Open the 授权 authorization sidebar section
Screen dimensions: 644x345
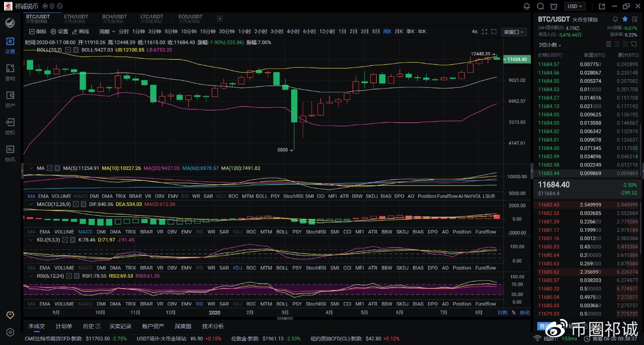pyautogui.click(x=10, y=126)
